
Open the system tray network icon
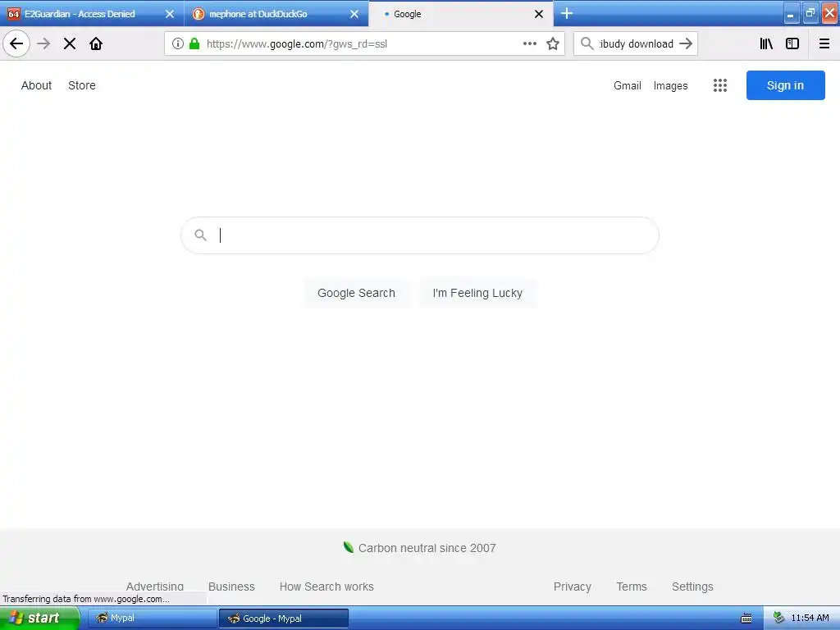point(778,618)
